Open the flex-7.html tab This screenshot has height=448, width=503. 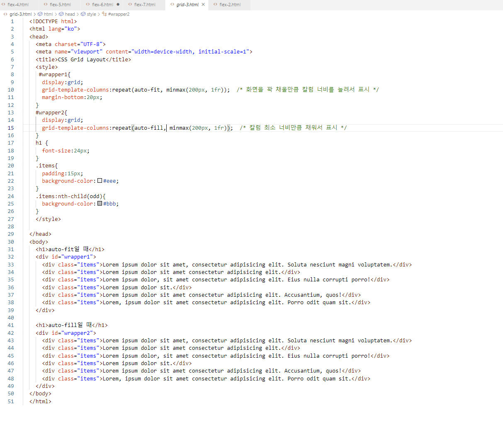pos(145,5)
